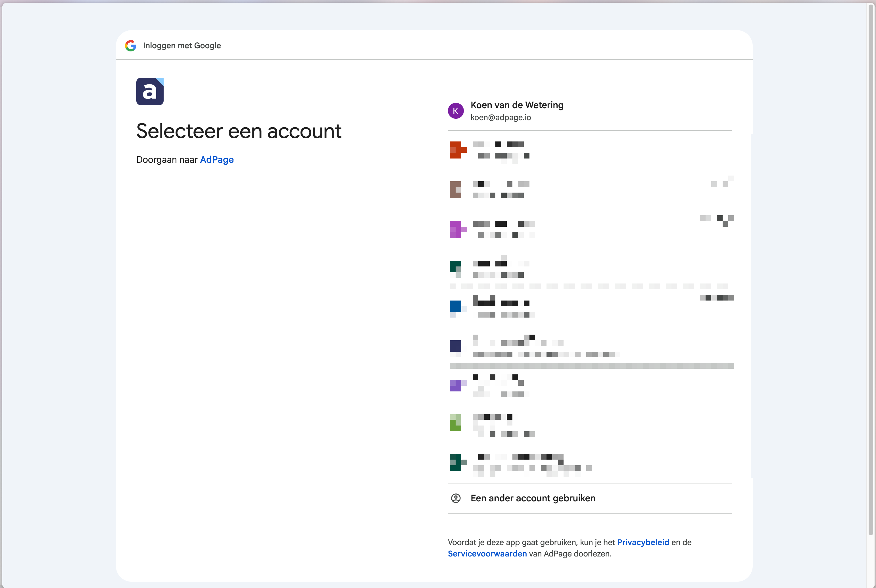Click the AdPage app logo icon
This screenshot has width=876, height=588.
point(150,91)
